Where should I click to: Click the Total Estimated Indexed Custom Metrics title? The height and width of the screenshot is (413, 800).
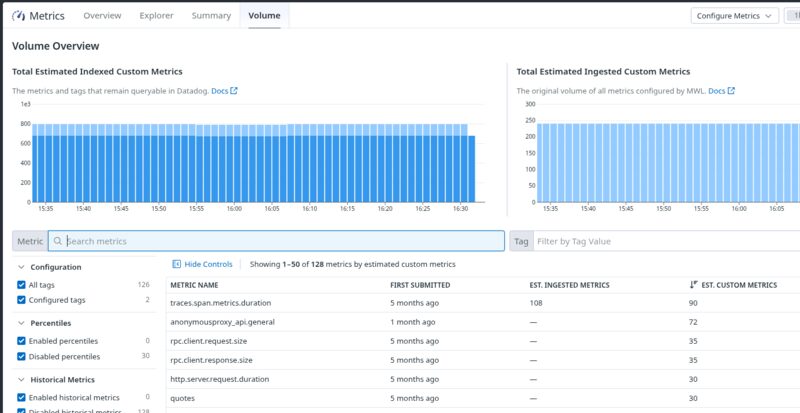[97, 71]
